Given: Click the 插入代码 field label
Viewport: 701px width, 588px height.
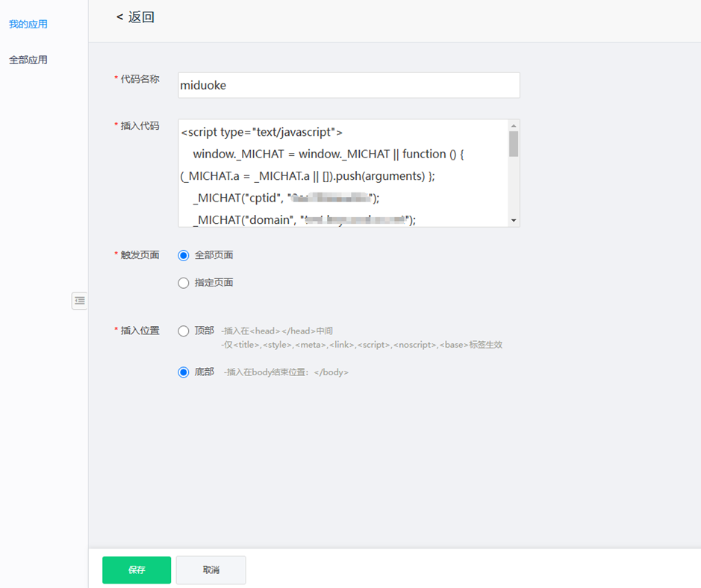Looking at the screenshot, I should [140, 126].
